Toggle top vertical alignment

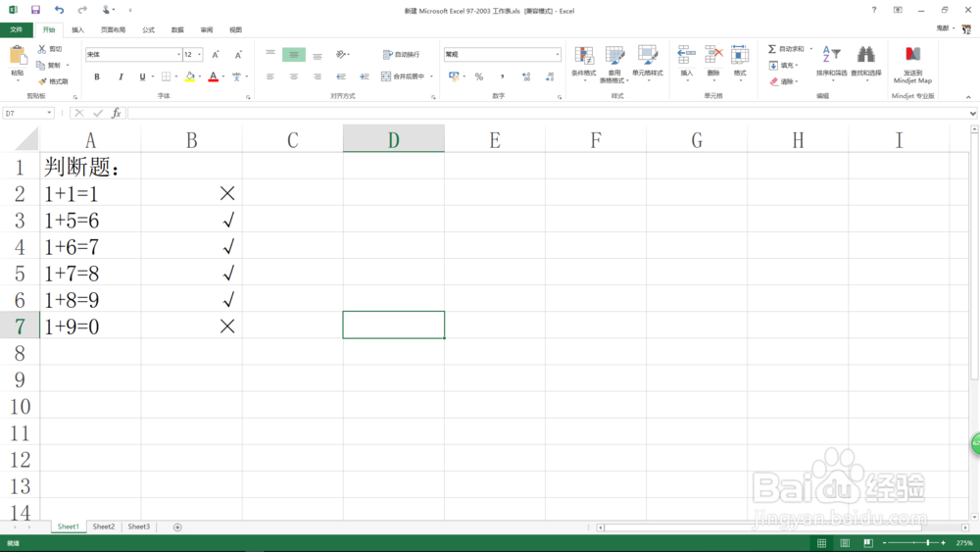(x=270, y=54)
